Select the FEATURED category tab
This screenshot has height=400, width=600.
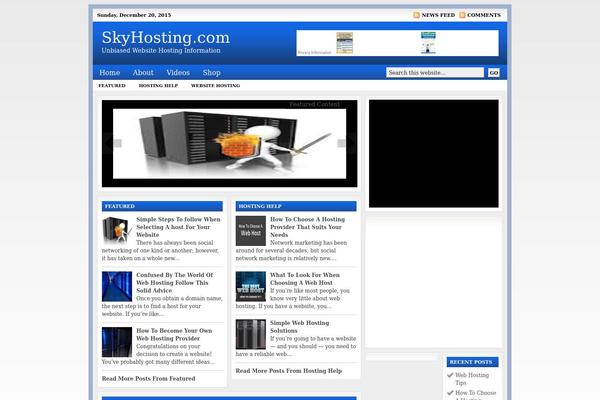[112, 85]
